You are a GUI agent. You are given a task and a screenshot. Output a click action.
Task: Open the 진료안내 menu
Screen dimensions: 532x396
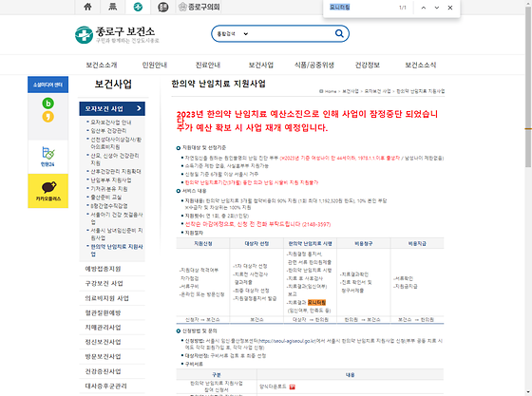pos(208,65)
